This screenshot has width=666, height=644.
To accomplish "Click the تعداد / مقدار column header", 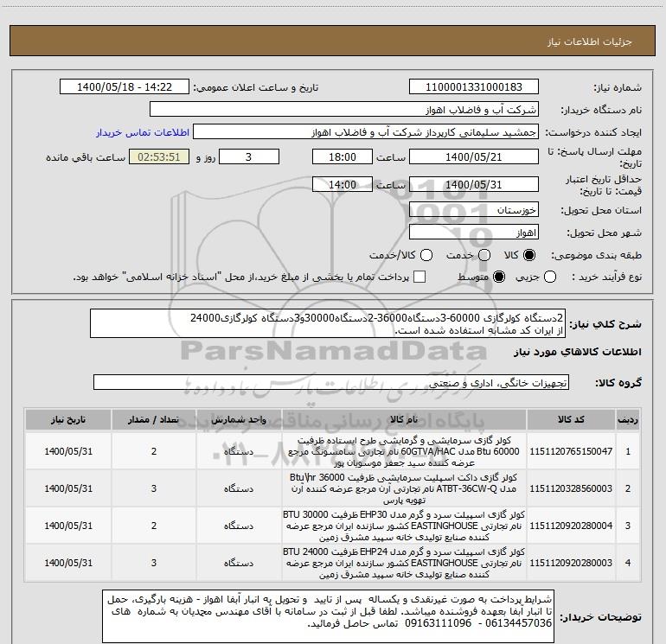I will click(153, 420).
